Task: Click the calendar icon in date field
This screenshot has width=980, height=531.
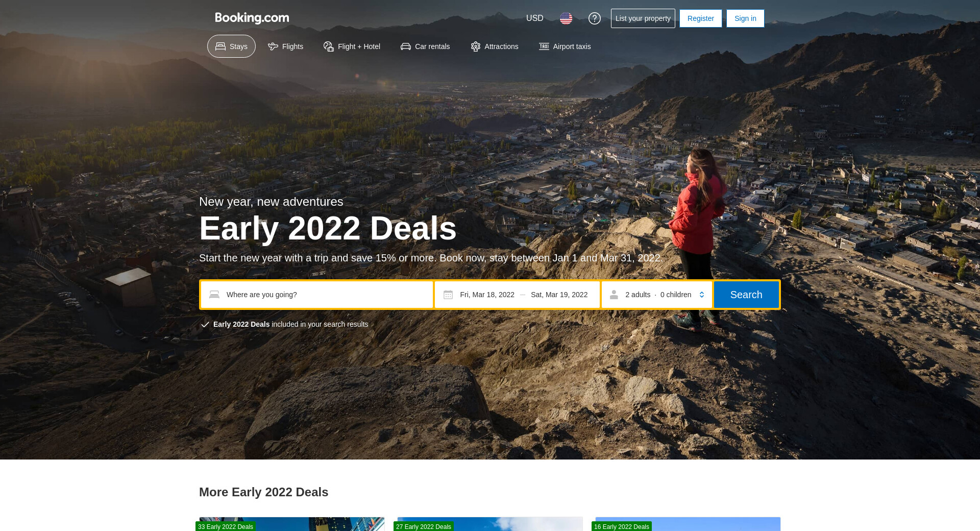Action: click(x=448, y=295)
